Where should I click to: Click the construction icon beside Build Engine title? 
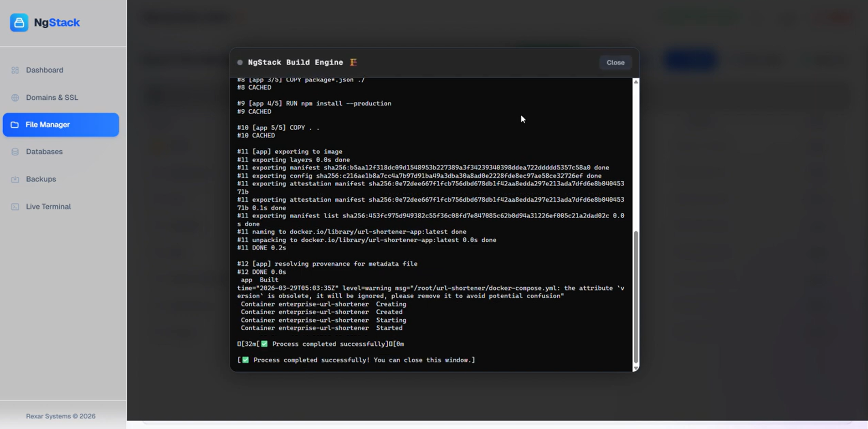[353, 62]
